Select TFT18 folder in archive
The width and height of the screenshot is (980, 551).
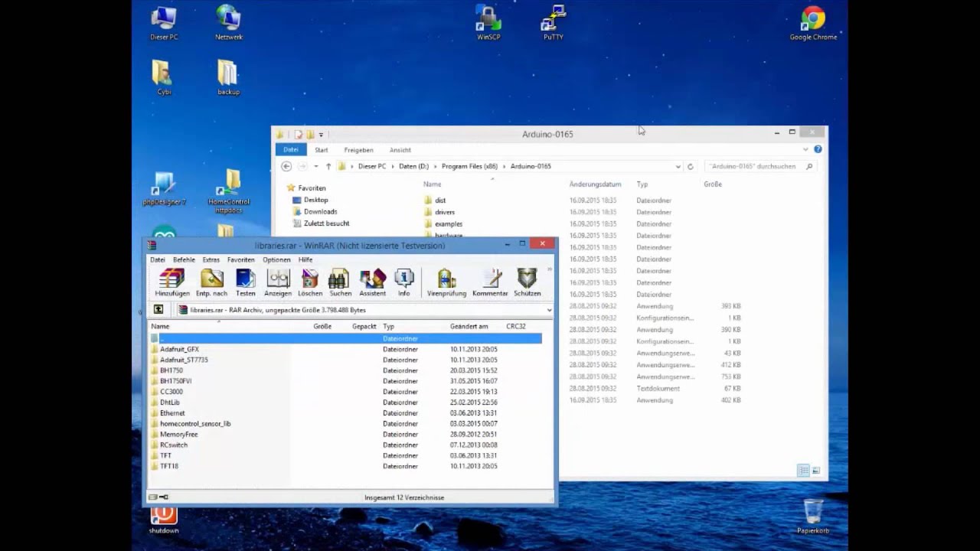(168, 466)
